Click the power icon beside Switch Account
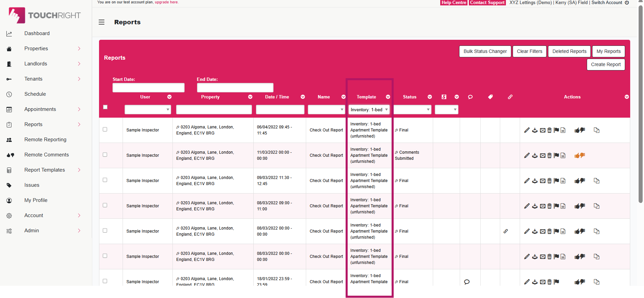This screenshot has height=298, width=644. (627, 3)
